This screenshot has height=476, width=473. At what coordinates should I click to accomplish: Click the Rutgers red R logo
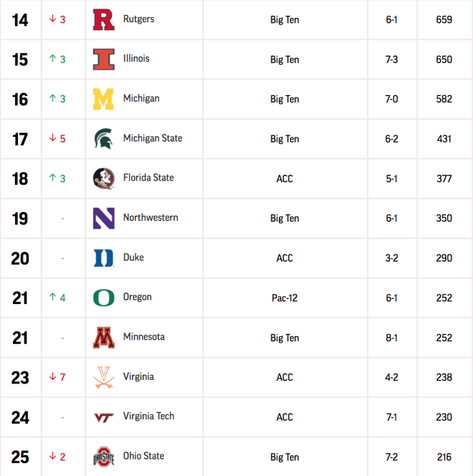coord(104,20)
